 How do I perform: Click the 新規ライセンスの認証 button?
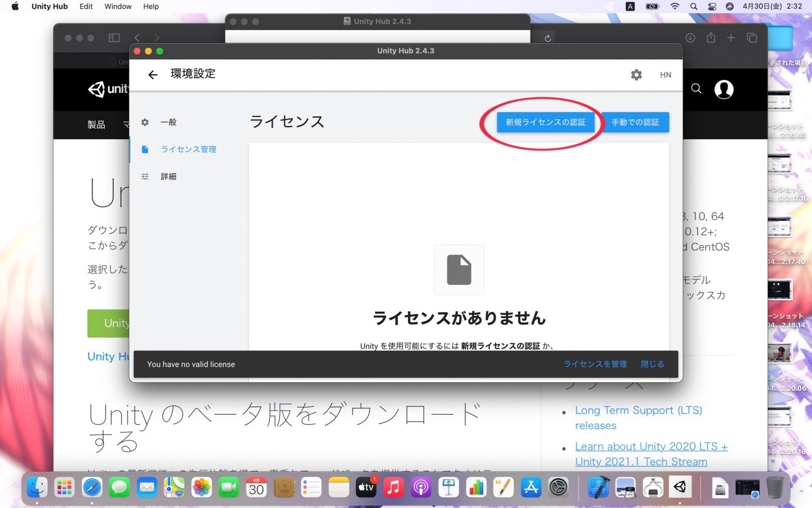click(545, 122)
